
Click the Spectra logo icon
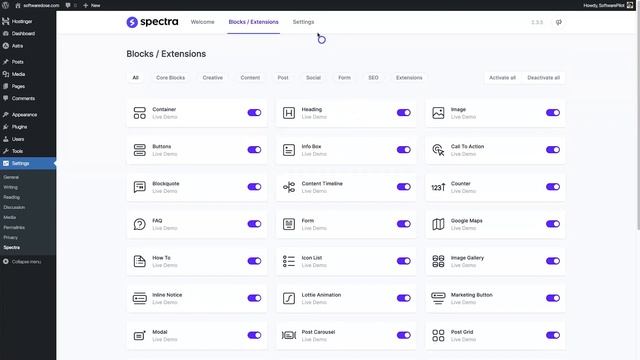(x=132, y=22)
